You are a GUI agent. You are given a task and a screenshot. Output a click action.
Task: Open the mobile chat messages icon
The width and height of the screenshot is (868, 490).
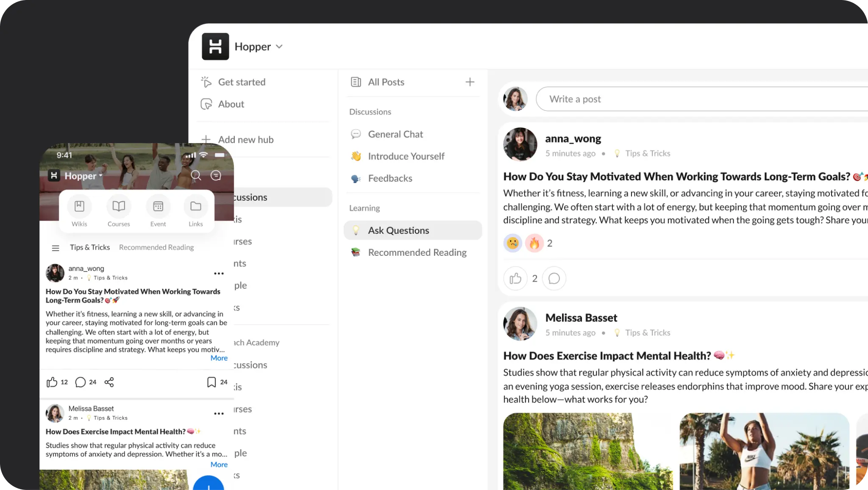[216, 175]
